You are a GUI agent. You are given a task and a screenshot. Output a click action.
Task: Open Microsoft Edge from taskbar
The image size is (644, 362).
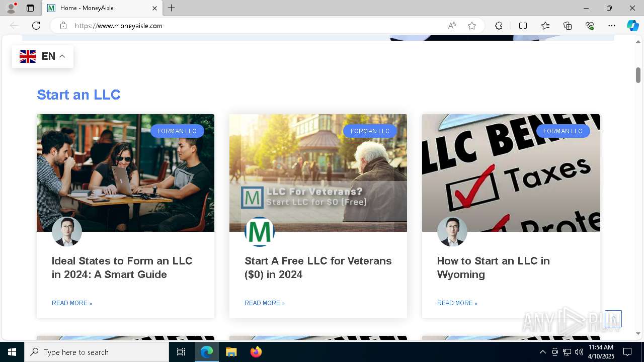(x=207, y=352)
